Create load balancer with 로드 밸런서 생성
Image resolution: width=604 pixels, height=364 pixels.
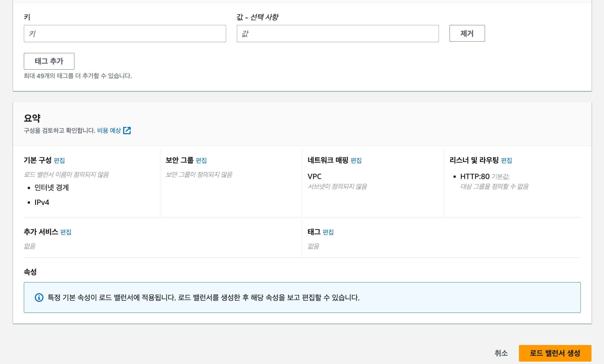pyautogui.click(x=555, y=353)
